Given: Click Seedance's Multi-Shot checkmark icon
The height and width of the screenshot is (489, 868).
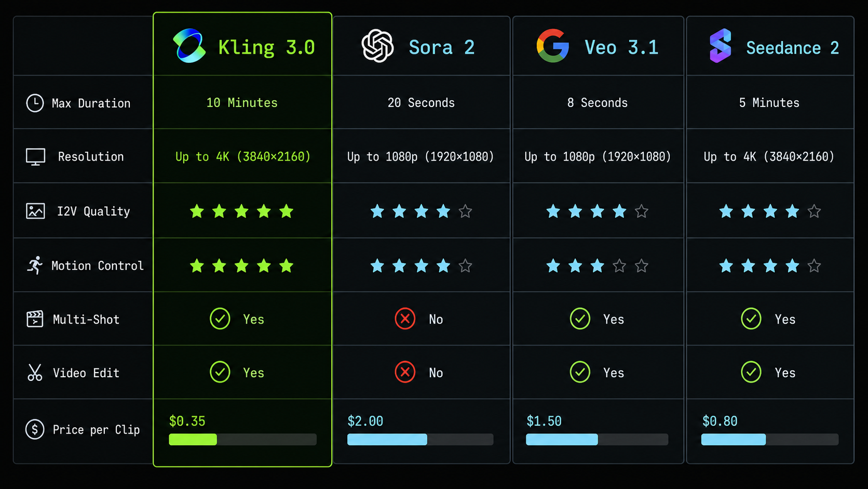Looking at the screenshot, I should tap(751, 319).
